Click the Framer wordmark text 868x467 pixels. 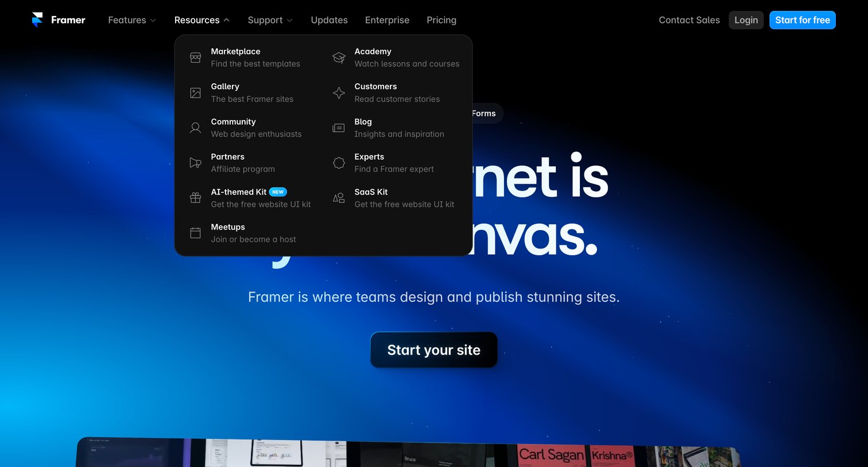click(68, 20)
